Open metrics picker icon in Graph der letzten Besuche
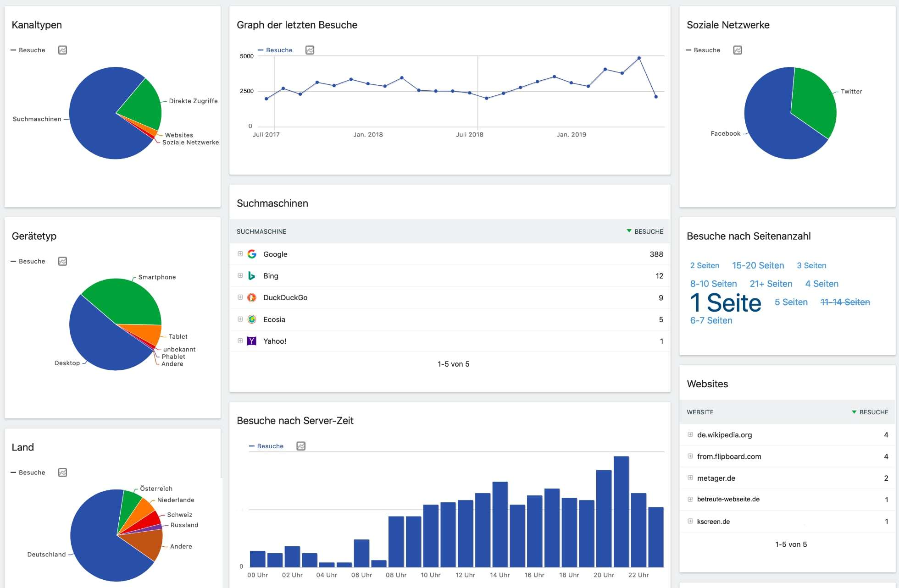This screenshot has height=588, width=899. (x=310, y=50)
